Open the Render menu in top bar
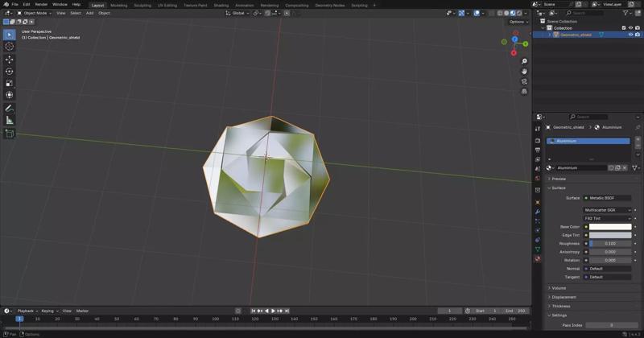644x338 pixels. pos(41,4)
